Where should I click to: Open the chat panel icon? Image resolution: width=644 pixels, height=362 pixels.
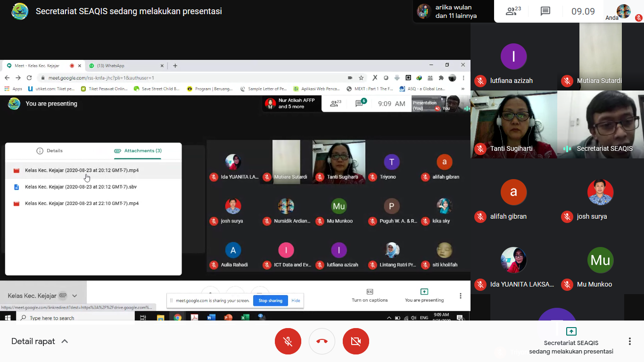coord(545,12)
